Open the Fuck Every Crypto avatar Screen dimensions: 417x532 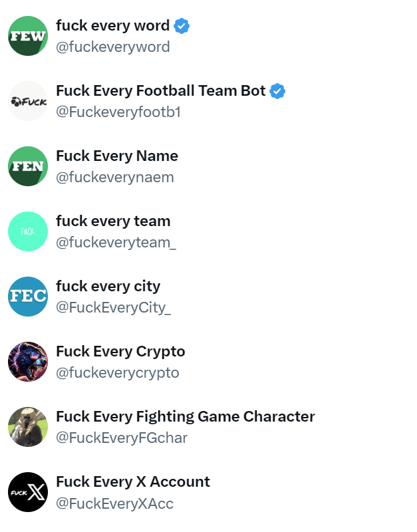28,362
